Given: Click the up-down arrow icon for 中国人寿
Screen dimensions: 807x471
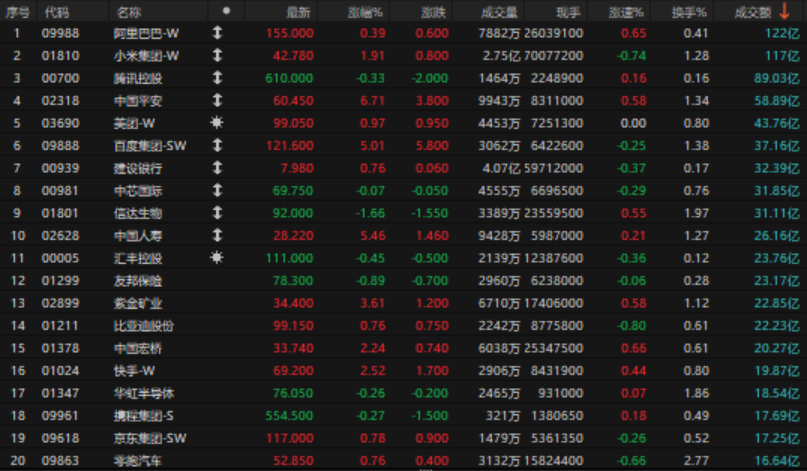Looking at the screenshot, I should [217, 235].
